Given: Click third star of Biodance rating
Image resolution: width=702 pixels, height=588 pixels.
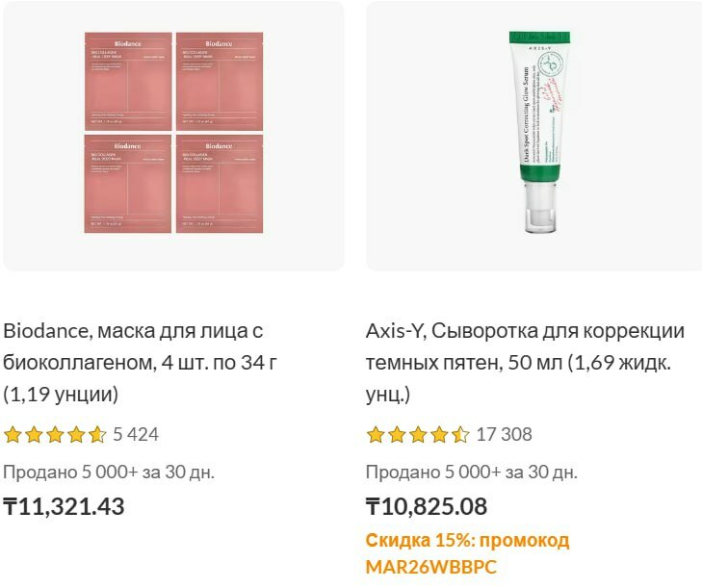Looking at the screenshot, I should coord(55,435).
